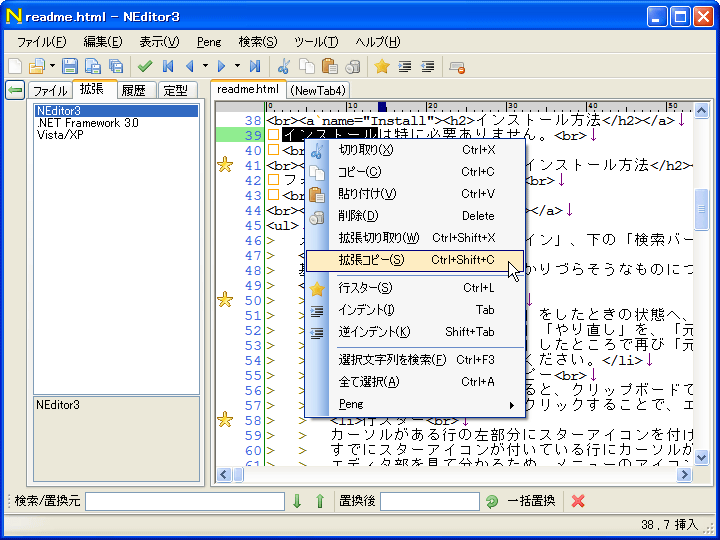Choose 切り取り(X) from the context menu
The image size is (720, 540).
[415, 150]
